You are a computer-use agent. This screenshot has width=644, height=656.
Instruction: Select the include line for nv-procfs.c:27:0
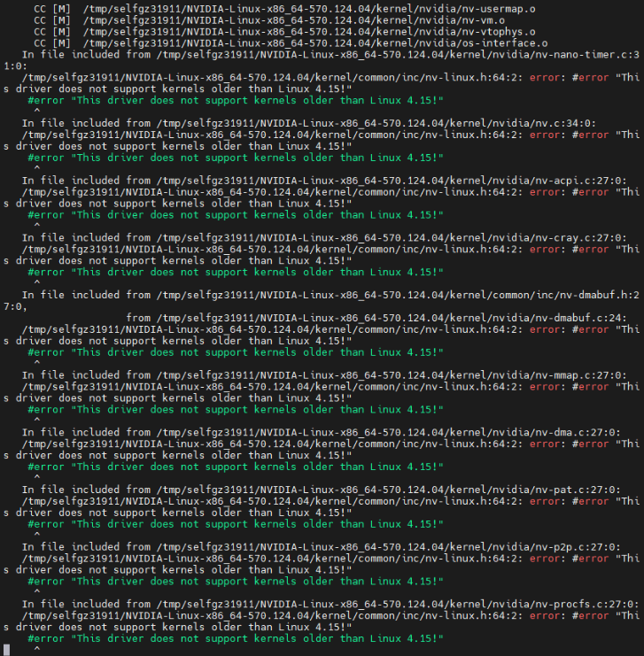(330, 604)
